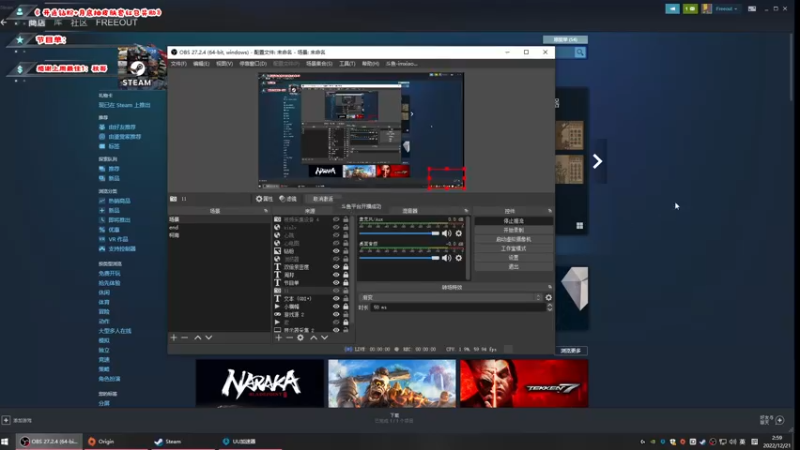This screenshot has width=800, height=450.
Task: Click 停止推流 in OBS controls
Action: (513, 221)
